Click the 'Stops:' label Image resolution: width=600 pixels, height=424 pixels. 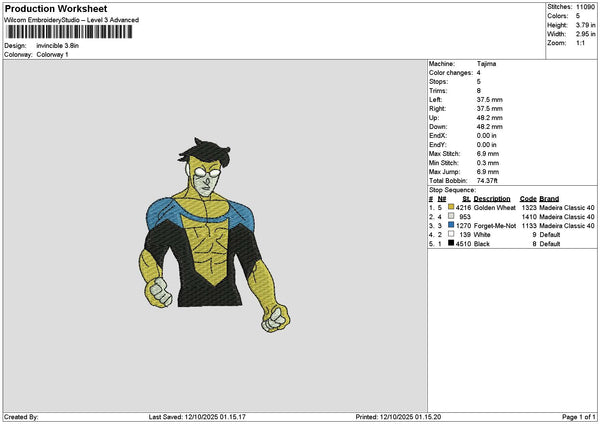[x=438, y=82]
